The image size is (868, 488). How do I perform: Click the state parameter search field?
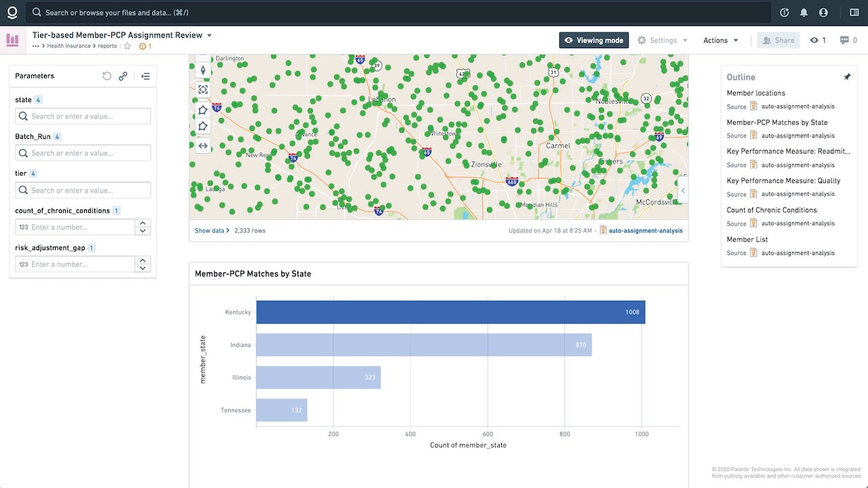tap(83, 116)
